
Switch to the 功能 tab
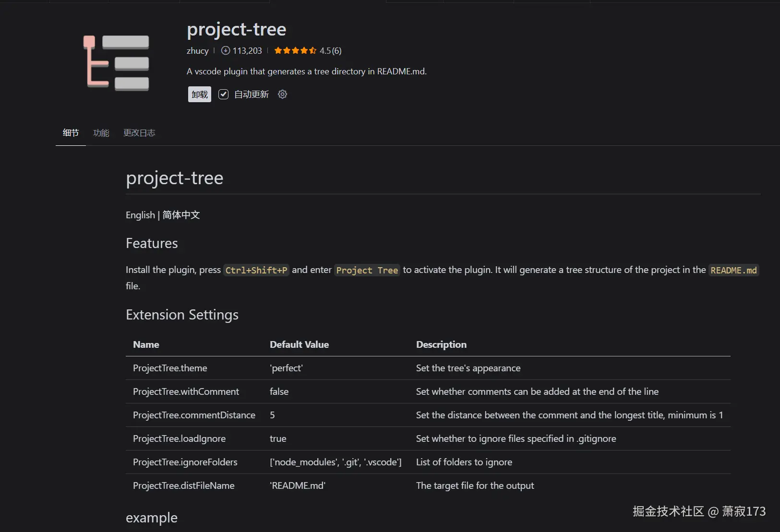[101, 133]
